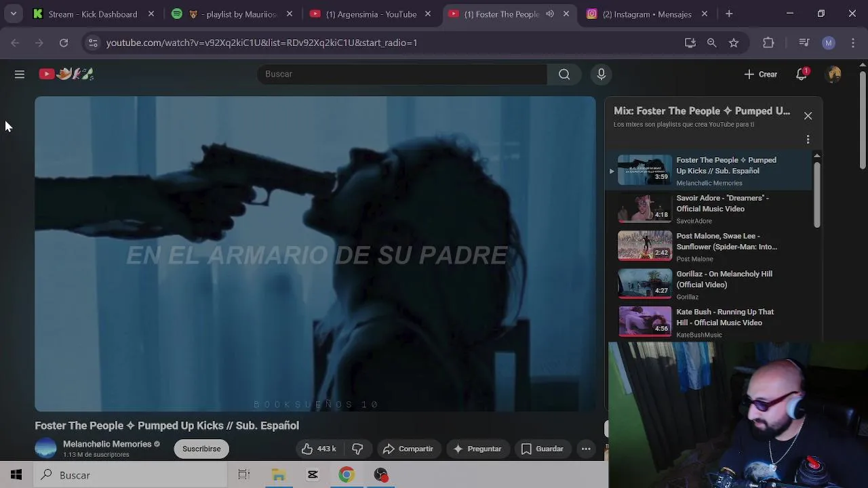Mute the Foster The People tab audio
This screenshot has width=868, height=488.
tap(550, 14)
